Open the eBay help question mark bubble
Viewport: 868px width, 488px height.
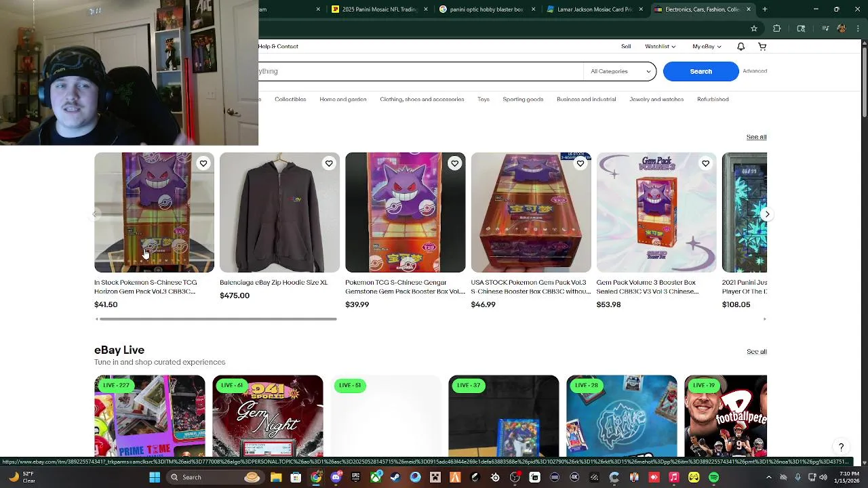[841, 447]
